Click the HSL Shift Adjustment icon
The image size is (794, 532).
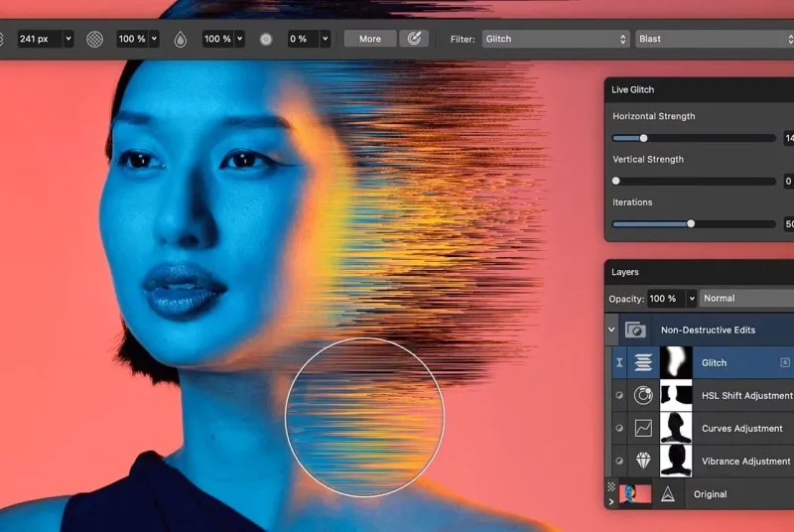click(x=643, y=395)
